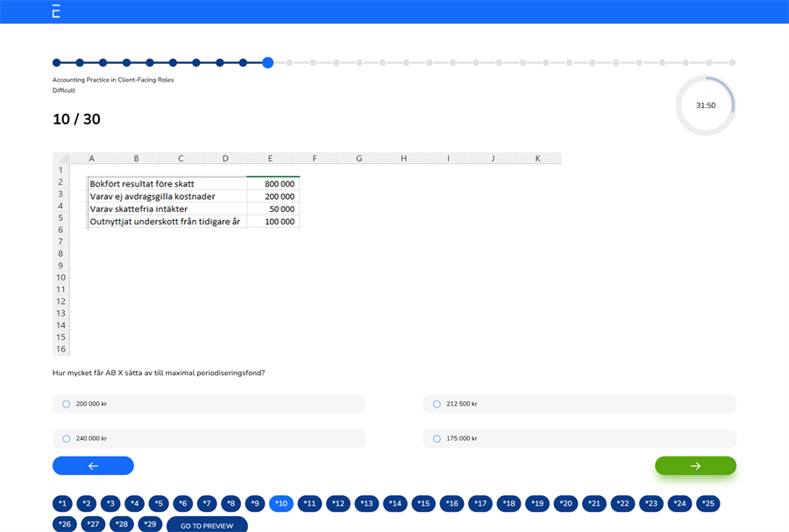The height and width of the screenshot is (532, 789).
Task: Click a grey dot right after the blue dots
Action: pyautogui.click(x=290, y=62)
